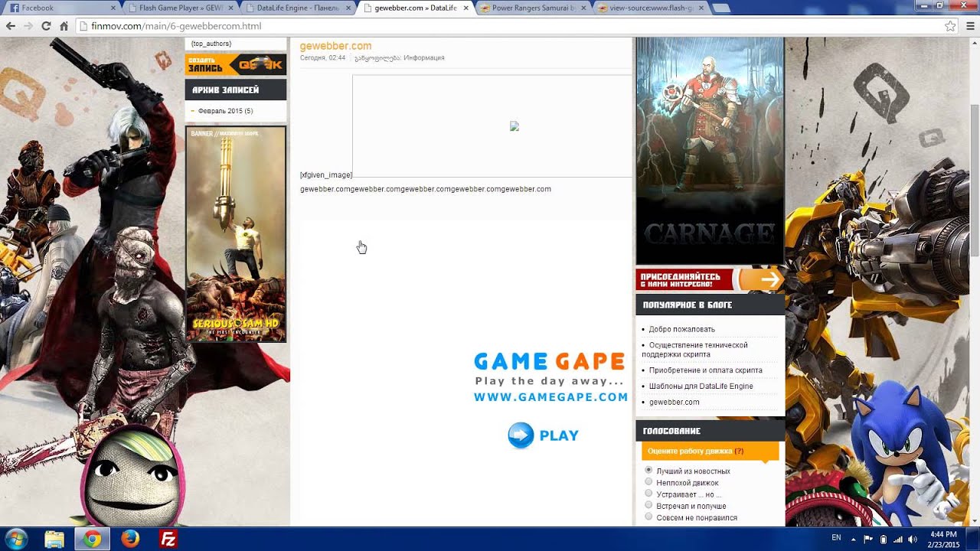Open 'Добро пожаловать' popular post
The height and width of the screenshot is (551, 980).
click(x=681, y=329)
